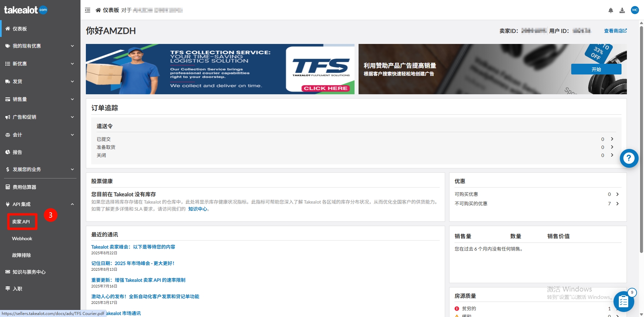Viewport: 644px width, 317px height.
Task: Click the red alert icon beside 贫穷的
Action: point(457,309)
